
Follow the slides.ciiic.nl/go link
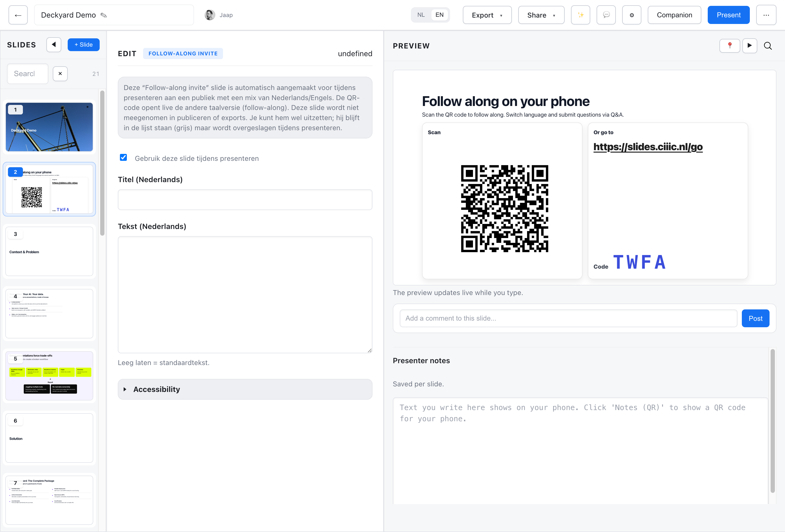(648, 147)
